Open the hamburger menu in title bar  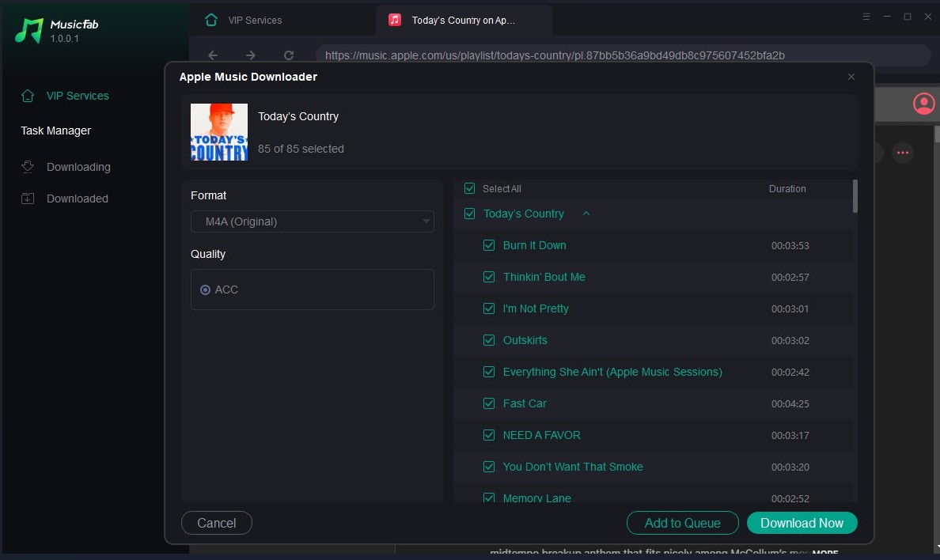[x=866, y=17]
